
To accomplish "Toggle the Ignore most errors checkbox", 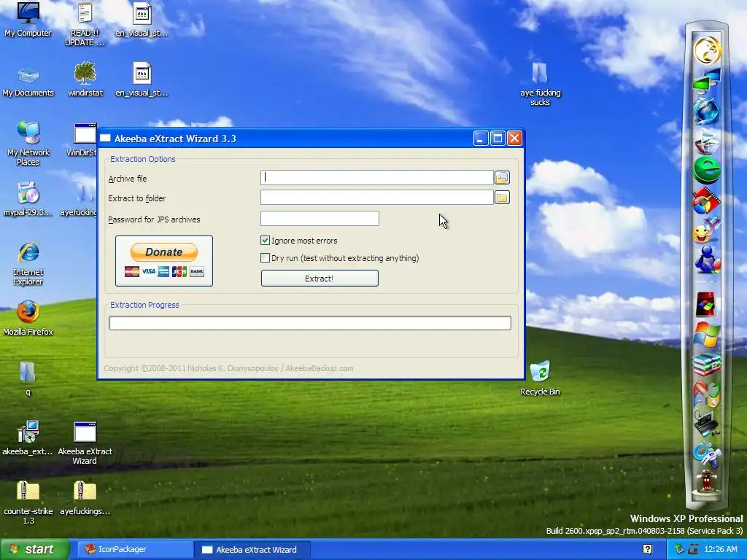I will click(x=266, y=241).
